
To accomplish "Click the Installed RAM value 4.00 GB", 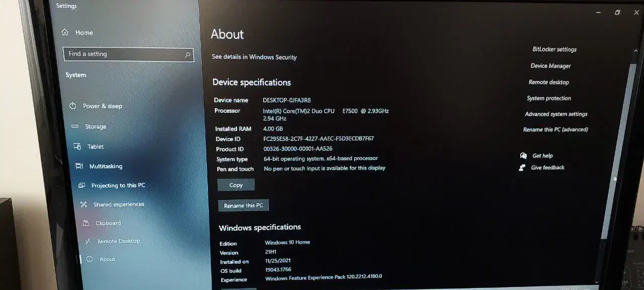I will coord(273,129).
